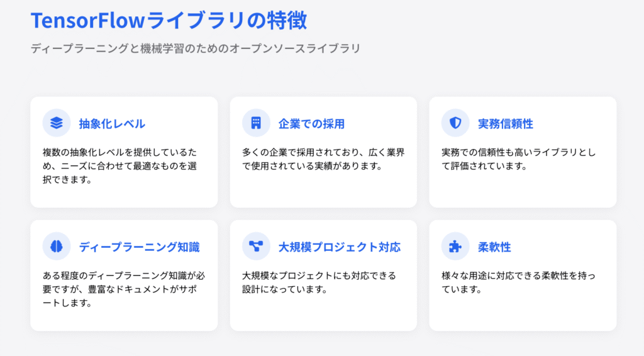
Task: Click the 実務信頼性 heading text
Action: (x=505, y=123)
